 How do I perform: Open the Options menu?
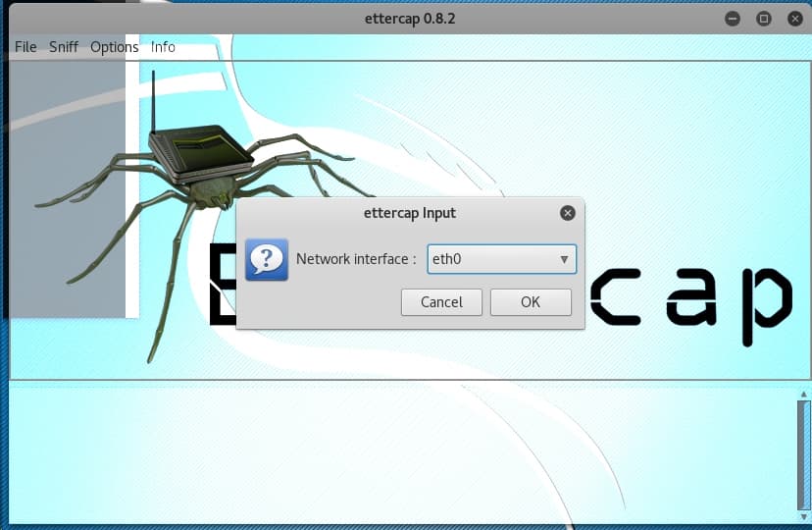tap(115, 47)
